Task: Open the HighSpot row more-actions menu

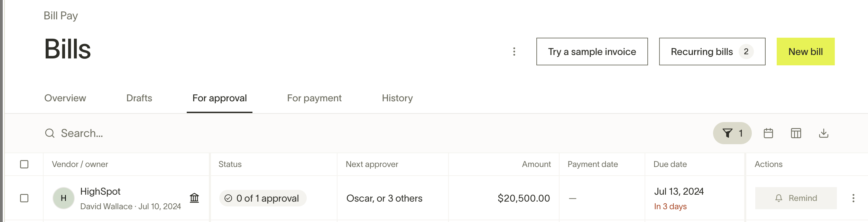Action: point(853,198)
